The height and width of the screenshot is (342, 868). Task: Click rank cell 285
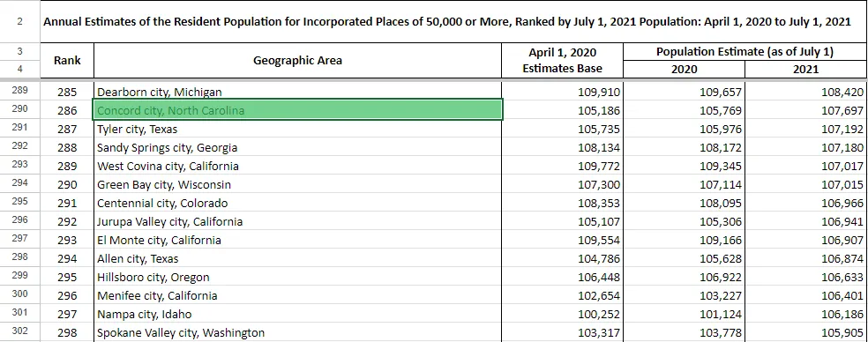(67, 92)
